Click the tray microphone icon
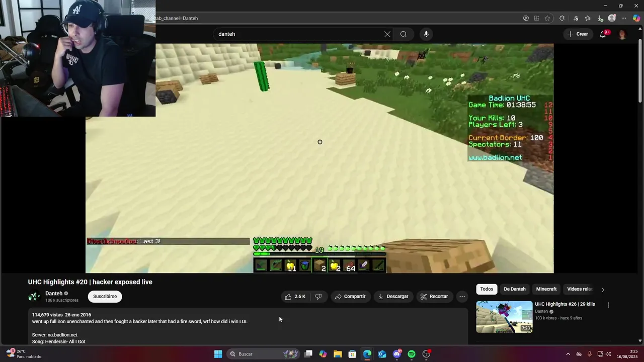Image resolution: width=644 pixels, height=362 pixels. click(x=589, y=354)
